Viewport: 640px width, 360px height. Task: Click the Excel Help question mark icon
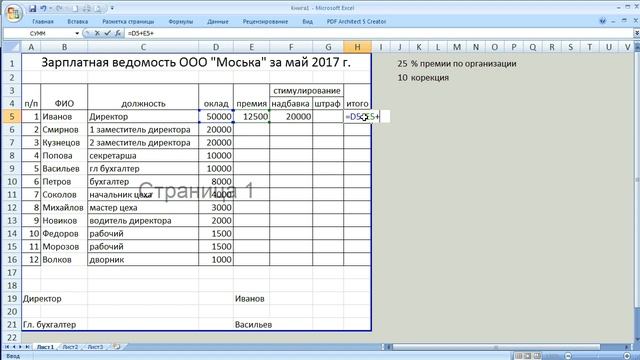click(x=602, y=21)
